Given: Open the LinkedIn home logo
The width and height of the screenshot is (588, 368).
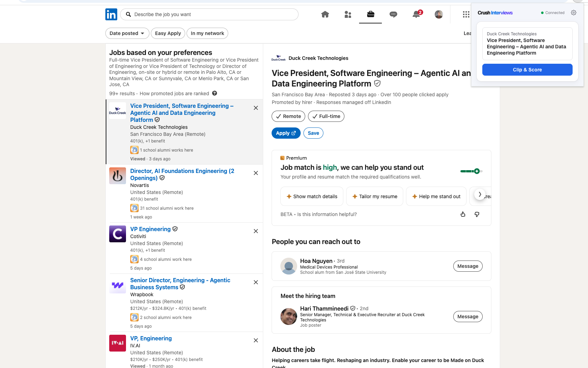Looking at the screenshot, I should (111, 14).
